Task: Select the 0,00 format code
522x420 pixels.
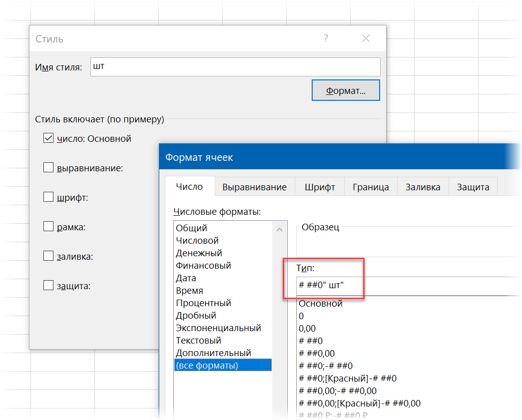Action: click(307, 329)
